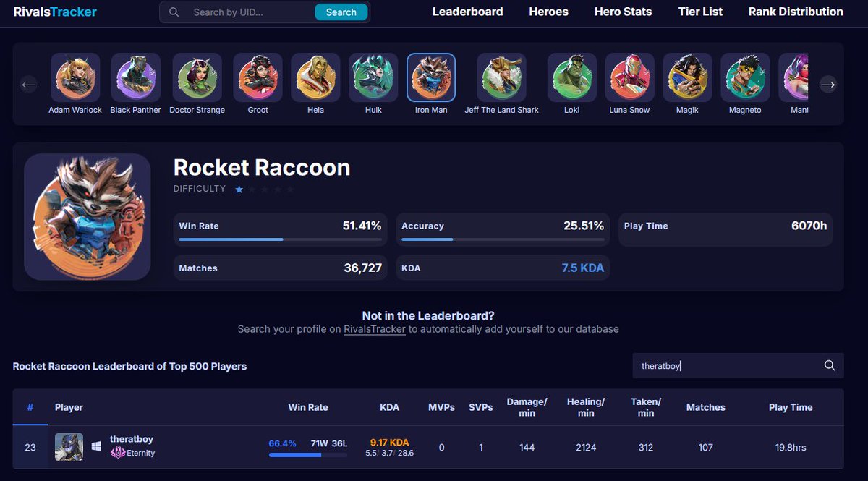
Task: Click the RivalsTracker logo
Action: tap(55, 12)
